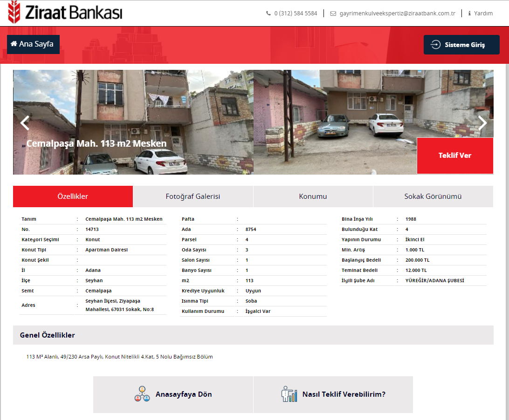Image resolution: width=509 pixels, height=420 pixels.
Task: Click the login arrow icon in Sisteme Giriş
Action: [435, 45]
